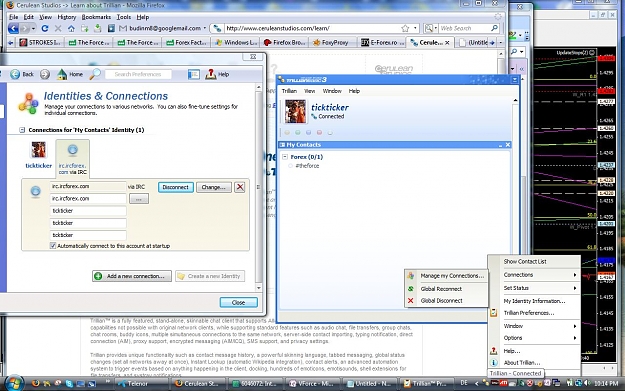Open the View menu in the Trillian window
Viewport: 625px width, 391px height.
tap(309, 91)
